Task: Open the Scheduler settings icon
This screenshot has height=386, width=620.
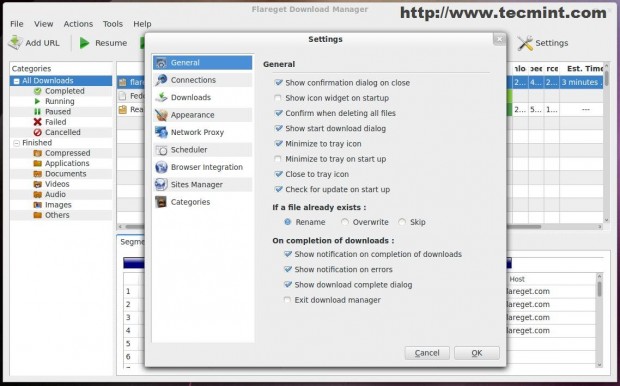Action: click(161, 150)
